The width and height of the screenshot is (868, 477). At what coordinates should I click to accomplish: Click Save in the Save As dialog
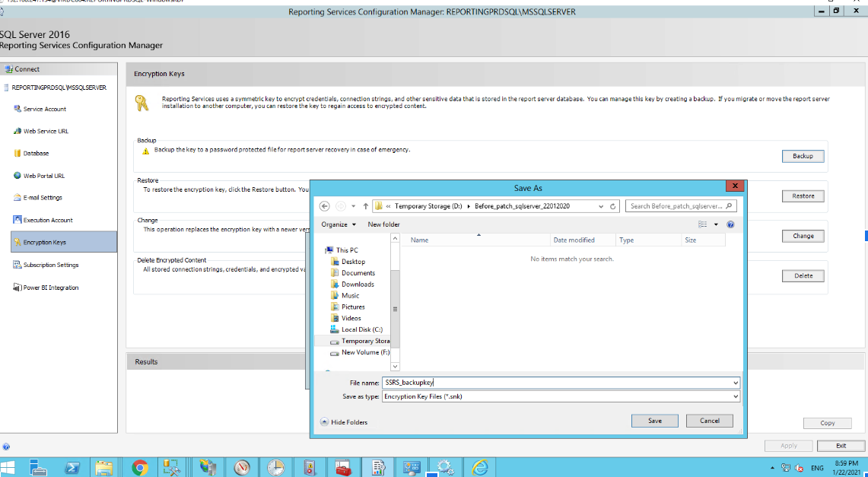tap(655, 421)
